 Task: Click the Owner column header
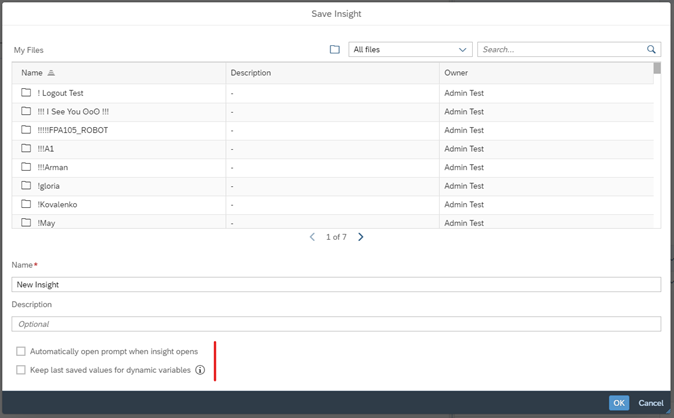tap(456, 73)
